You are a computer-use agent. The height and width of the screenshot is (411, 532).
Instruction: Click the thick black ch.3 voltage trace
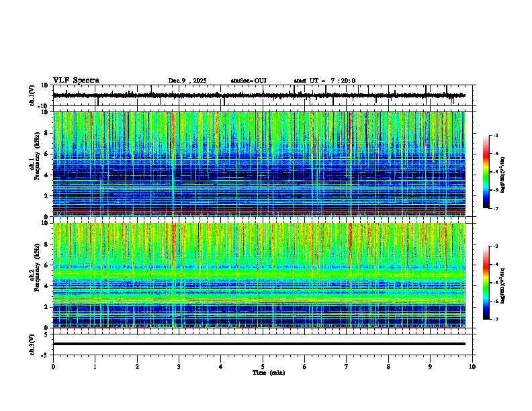(259, 344)
